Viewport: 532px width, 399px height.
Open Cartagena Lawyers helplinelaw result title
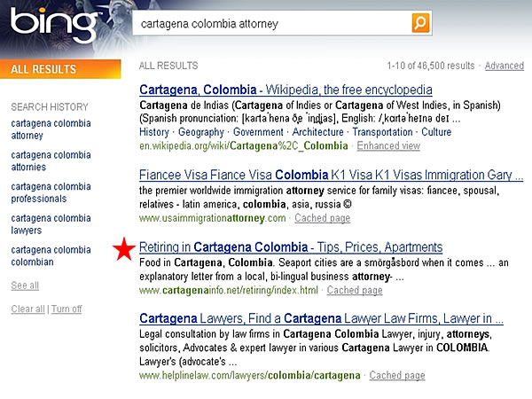(321, 318)
